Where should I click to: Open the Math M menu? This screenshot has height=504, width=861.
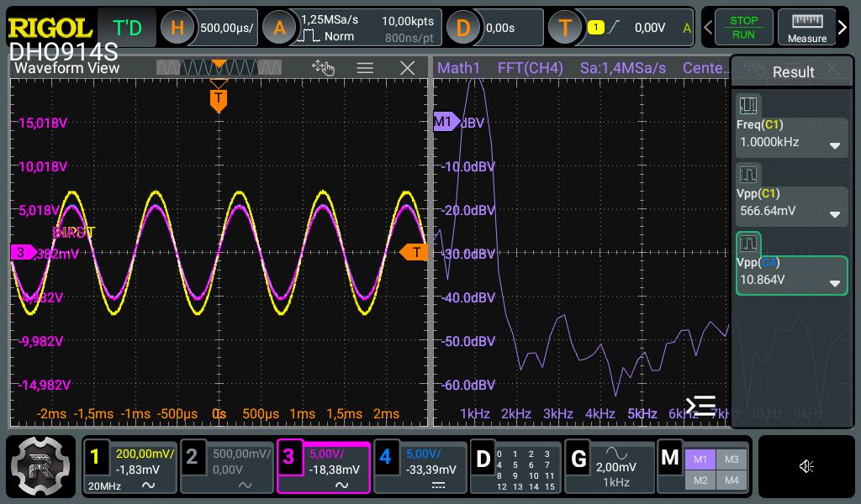[x=670, y=458]
